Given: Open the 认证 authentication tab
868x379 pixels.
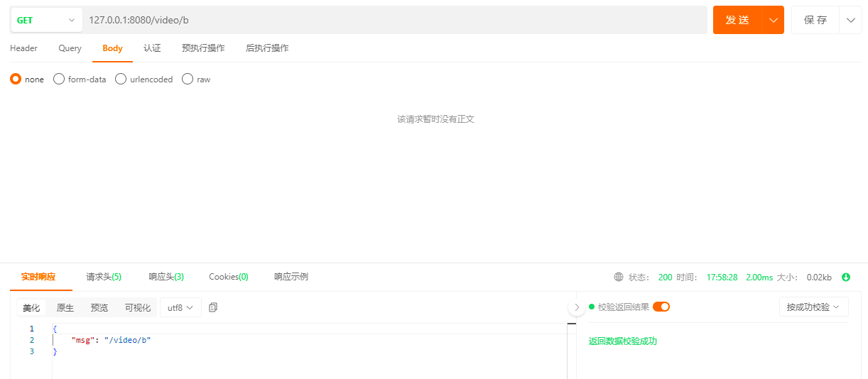Looking at the screenshot, I should pyautogui.click(x=152, y=48).
